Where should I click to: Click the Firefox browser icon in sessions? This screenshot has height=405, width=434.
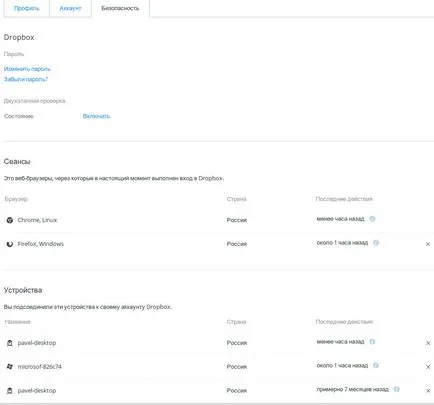(10, 244)
